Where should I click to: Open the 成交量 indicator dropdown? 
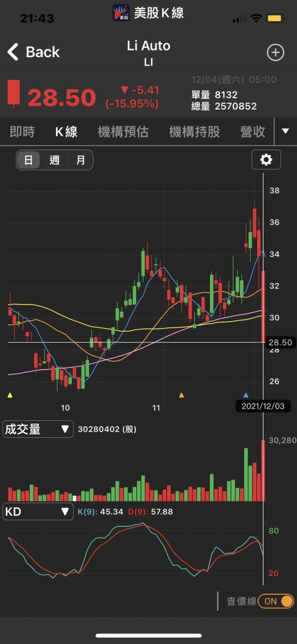point(38,429)
